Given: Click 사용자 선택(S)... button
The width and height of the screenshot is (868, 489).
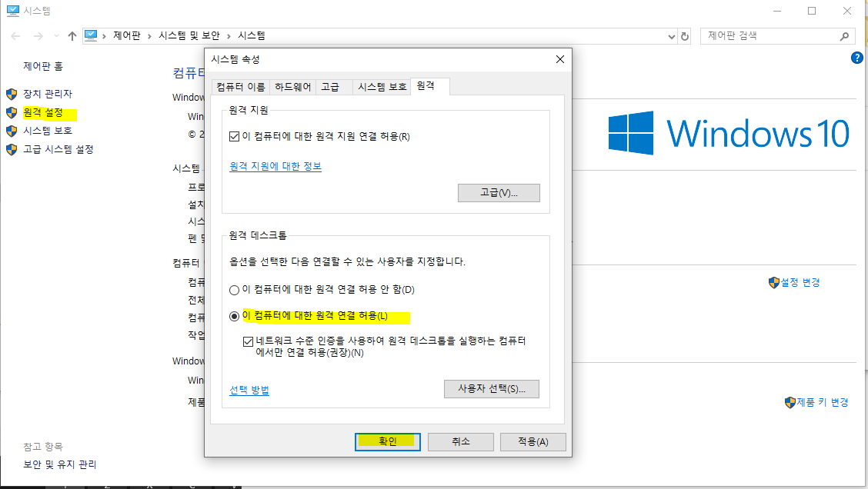Looking at the screenshot, I should 492,389.
